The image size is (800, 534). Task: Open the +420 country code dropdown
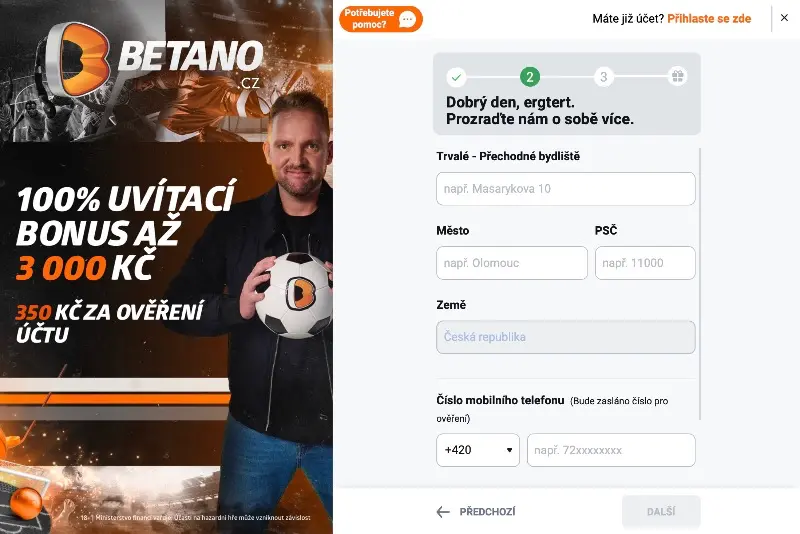(478, 450)
